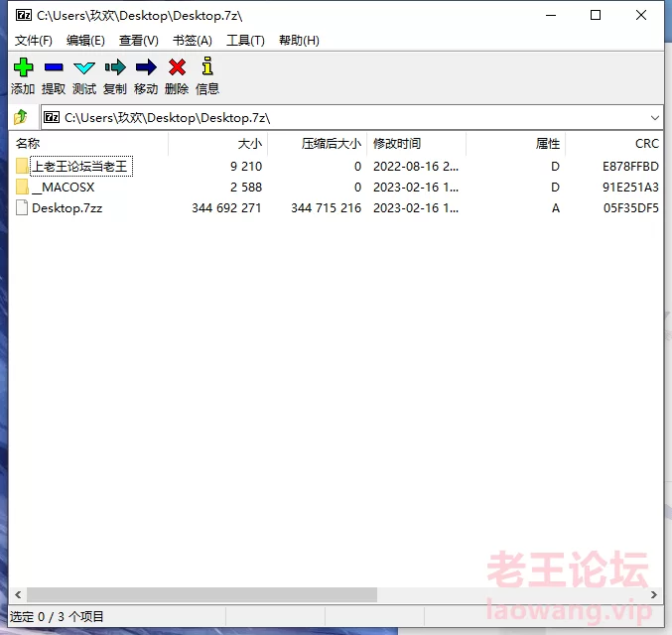
Task: Click the Copy (复制) toolbar icon
Action: point(115,67)
